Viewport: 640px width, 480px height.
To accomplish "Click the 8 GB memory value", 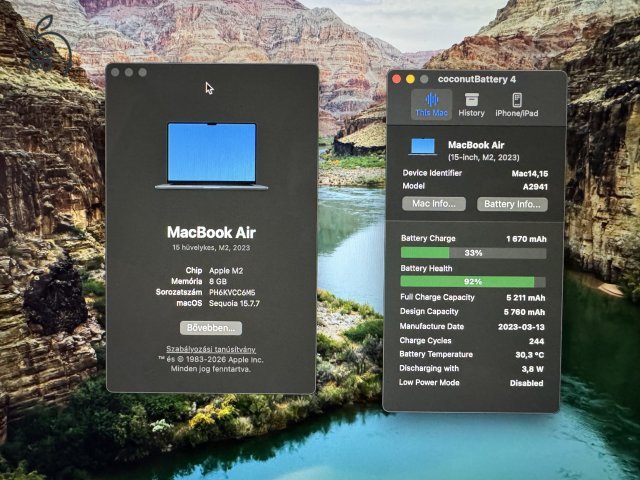I will coord(218,281).
